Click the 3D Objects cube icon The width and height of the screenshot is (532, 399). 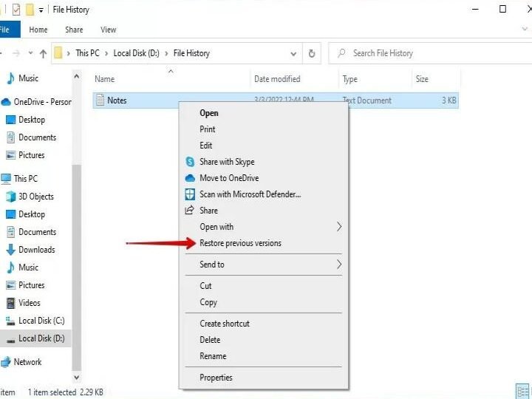(x=11, y=197)
